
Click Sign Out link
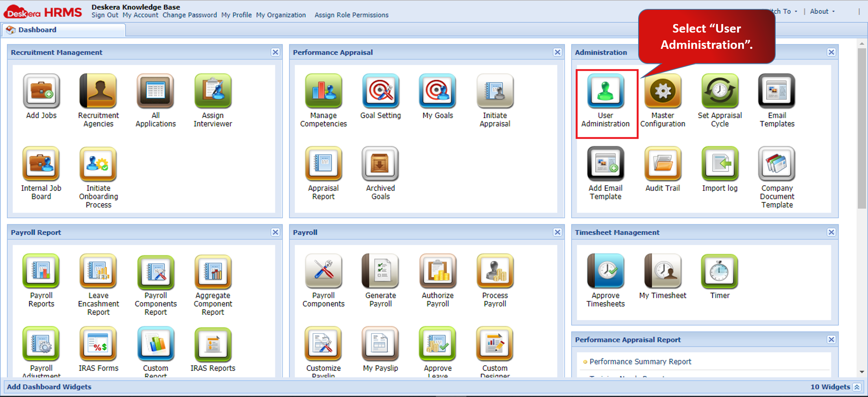click(105, 15)
